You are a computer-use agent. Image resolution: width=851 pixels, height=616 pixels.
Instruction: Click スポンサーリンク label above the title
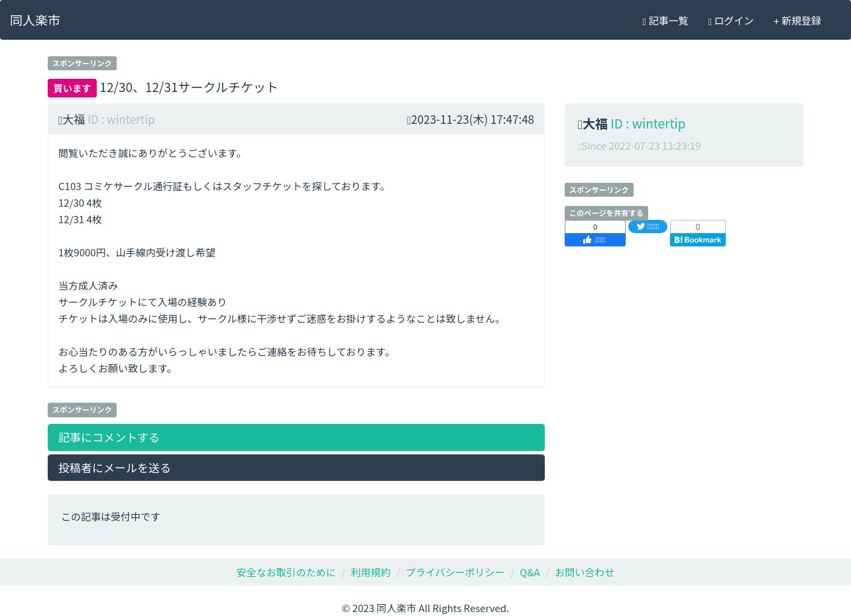point(82,64)
